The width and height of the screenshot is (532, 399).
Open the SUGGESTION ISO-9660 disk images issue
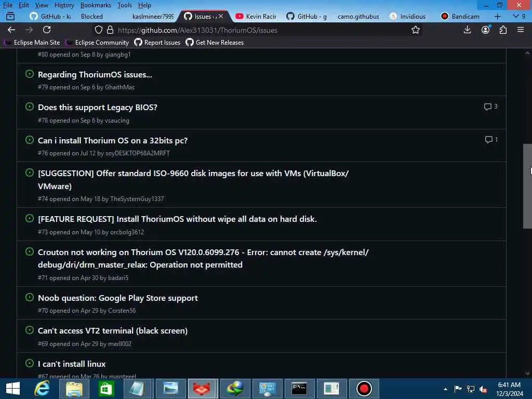click(x=193, y=179)
